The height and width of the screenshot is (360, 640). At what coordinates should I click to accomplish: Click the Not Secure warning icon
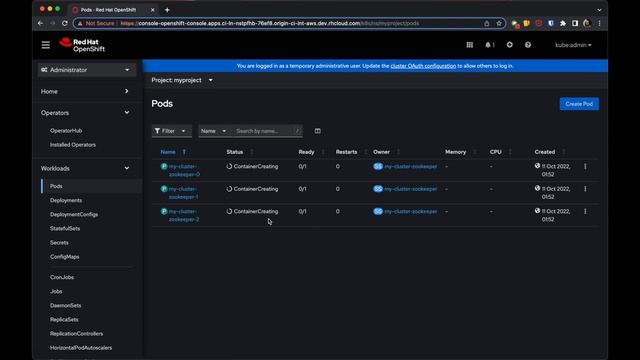pos(80,23)
